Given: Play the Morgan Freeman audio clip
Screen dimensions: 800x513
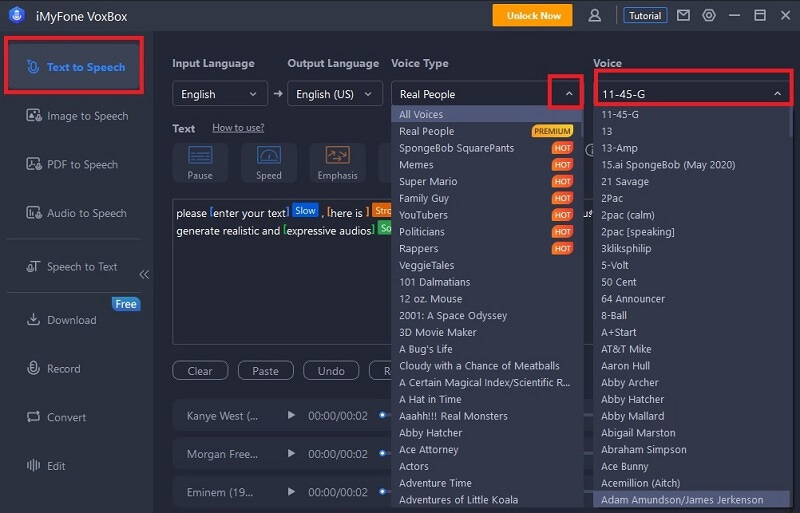Looking at the screenshot, I should (291, 453).
